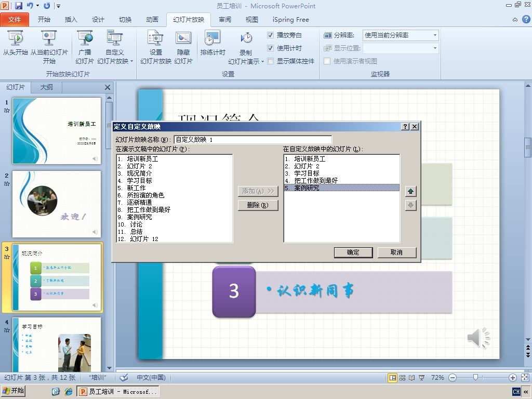Start slideshow from current slide (从当前幻灯片开始)
This screenshot has height=399, width=532.
(49, 47)
